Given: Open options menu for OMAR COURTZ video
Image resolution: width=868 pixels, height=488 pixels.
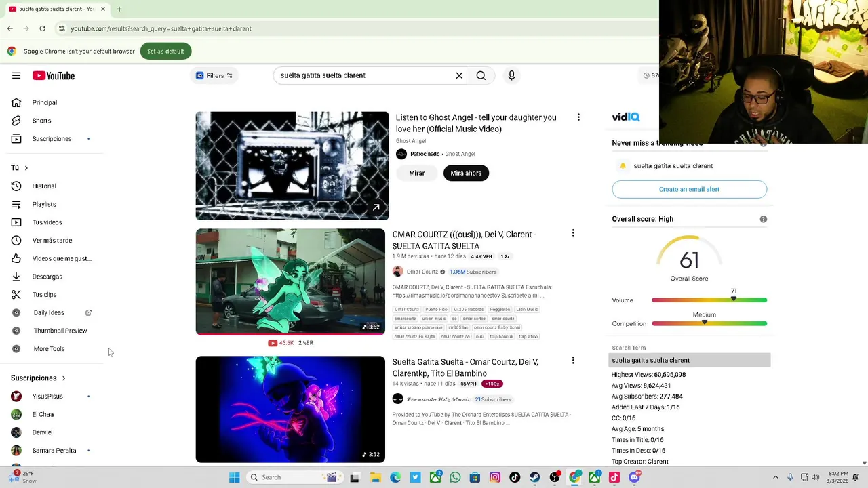Looking at the screenshot, I should (x=573, y=233).
